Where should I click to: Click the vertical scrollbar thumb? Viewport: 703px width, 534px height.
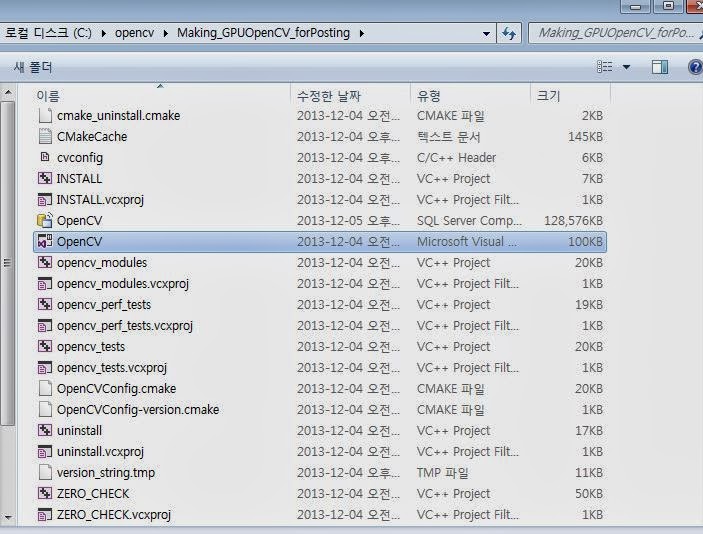click(x=8, y=263)
